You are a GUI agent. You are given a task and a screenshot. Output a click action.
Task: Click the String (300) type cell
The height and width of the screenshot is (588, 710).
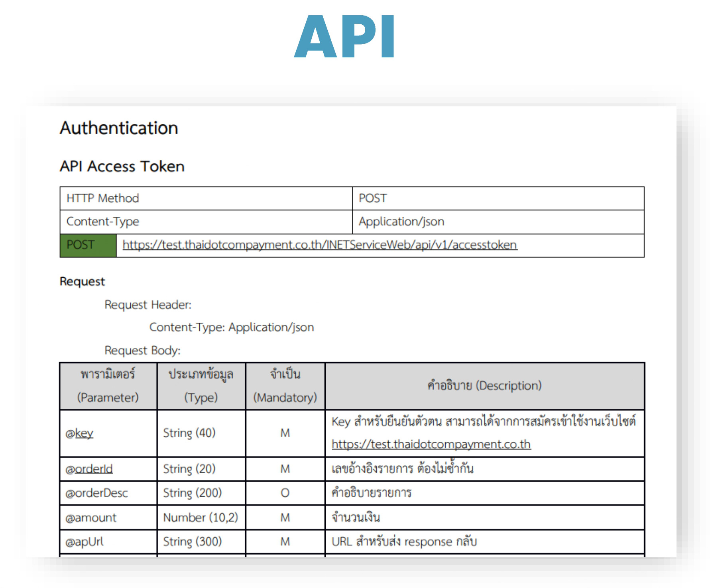tap(201, 542)
